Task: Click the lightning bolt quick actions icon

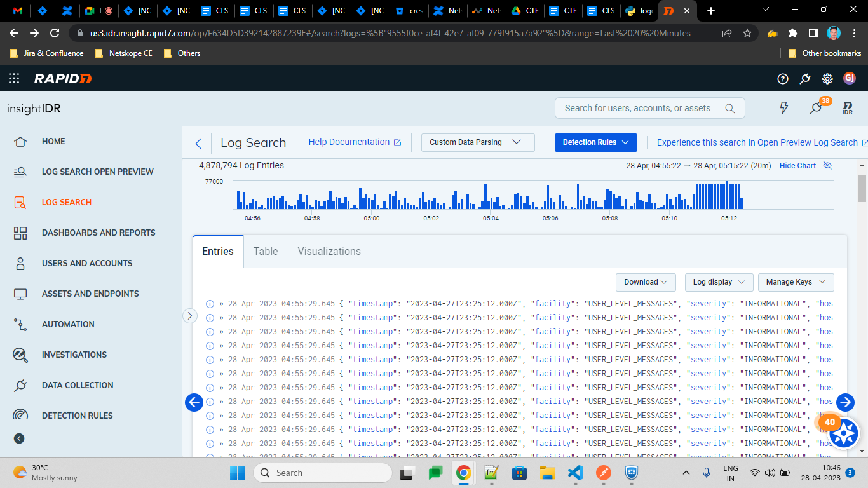Action: [x=784, y=108]
